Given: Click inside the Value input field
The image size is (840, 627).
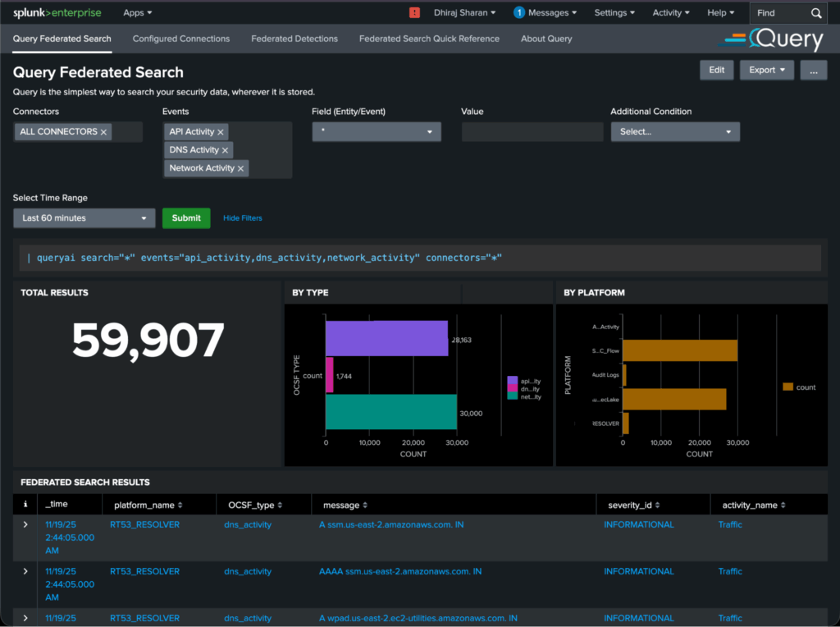Looking at the screenshot, I should (x=532, y=131).
